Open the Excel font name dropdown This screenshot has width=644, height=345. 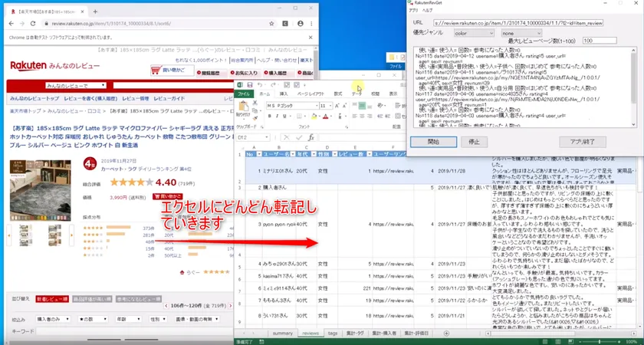[x=316, y=106]
